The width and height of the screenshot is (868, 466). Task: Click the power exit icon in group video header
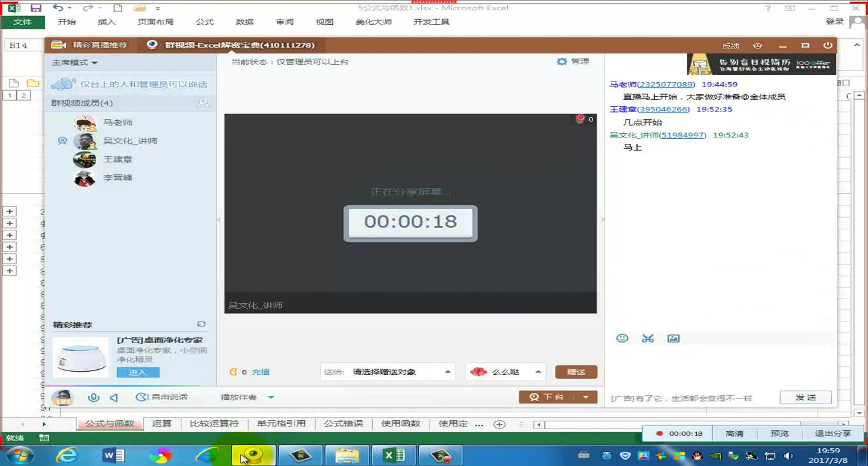tap(827, 46)
